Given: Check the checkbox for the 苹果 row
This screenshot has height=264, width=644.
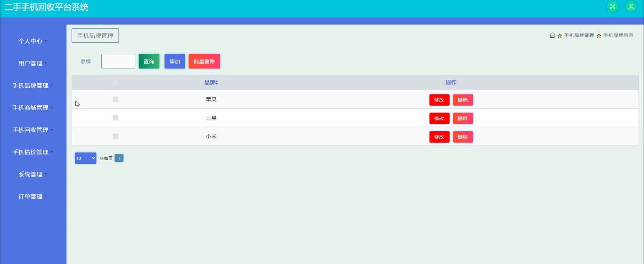Looking at the screenshot, I should click(116, 99).
